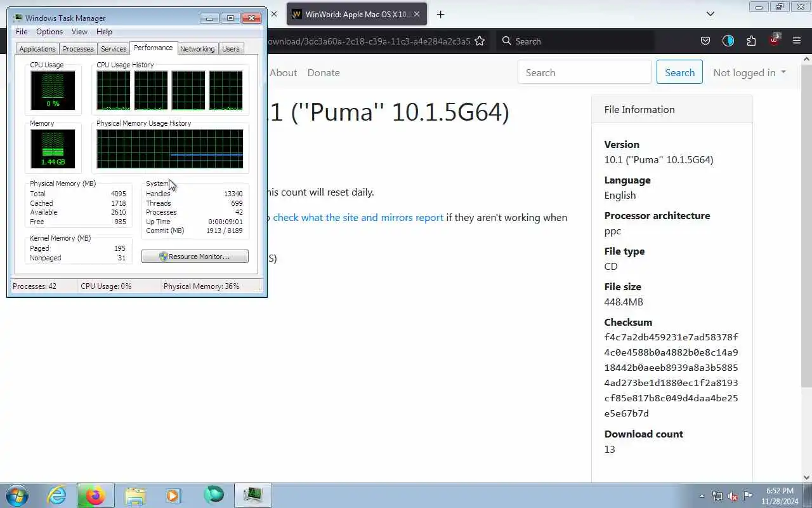This screenshot has height=508, width=812.
Task: Focus the Firefox toolbar Search field
Action: [x=575, y=41]
